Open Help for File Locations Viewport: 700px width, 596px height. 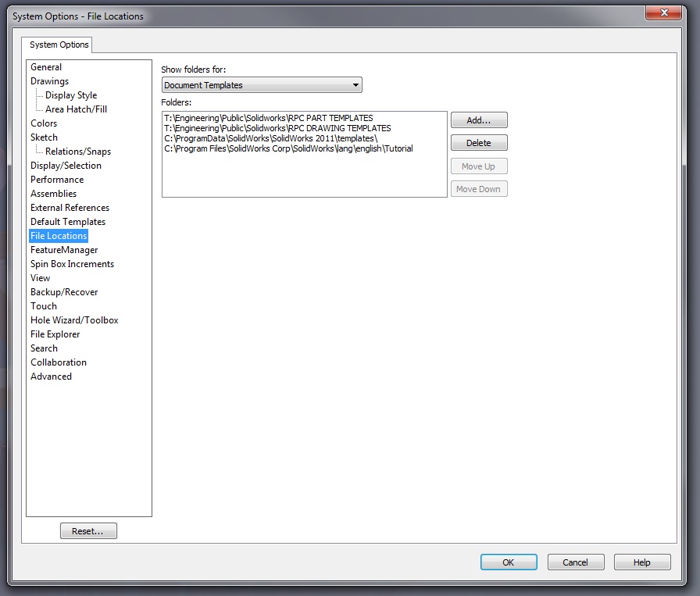(642, 562)
